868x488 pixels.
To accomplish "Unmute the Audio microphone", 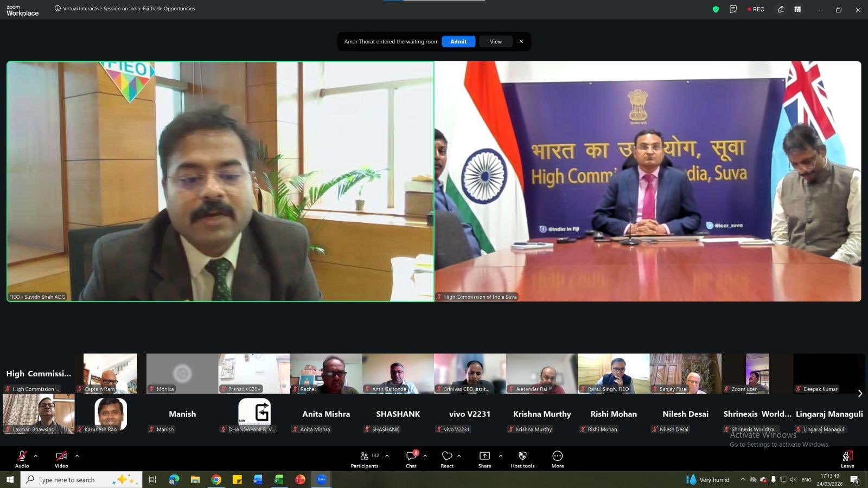I will pos(22,456).
